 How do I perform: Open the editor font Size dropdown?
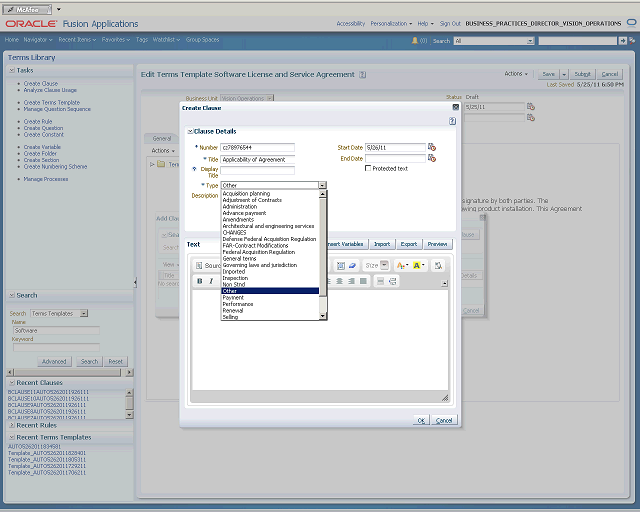(x=384, y=265)
